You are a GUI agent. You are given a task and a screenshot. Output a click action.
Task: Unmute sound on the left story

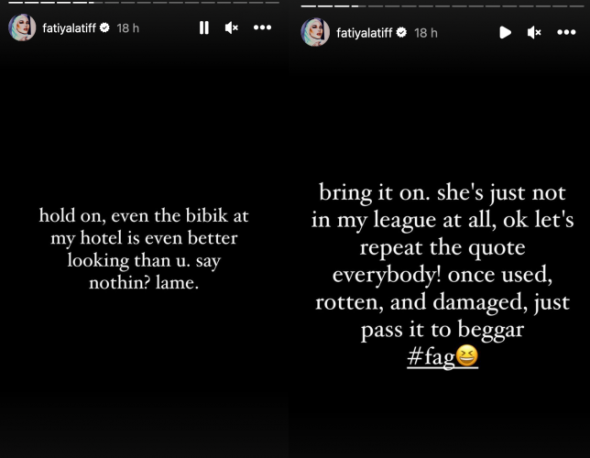[231, 27]
